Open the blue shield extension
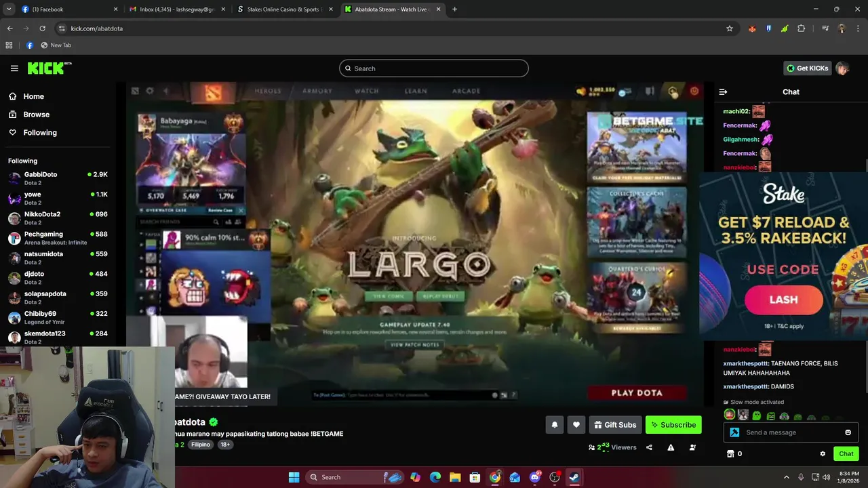 point(768,28)
